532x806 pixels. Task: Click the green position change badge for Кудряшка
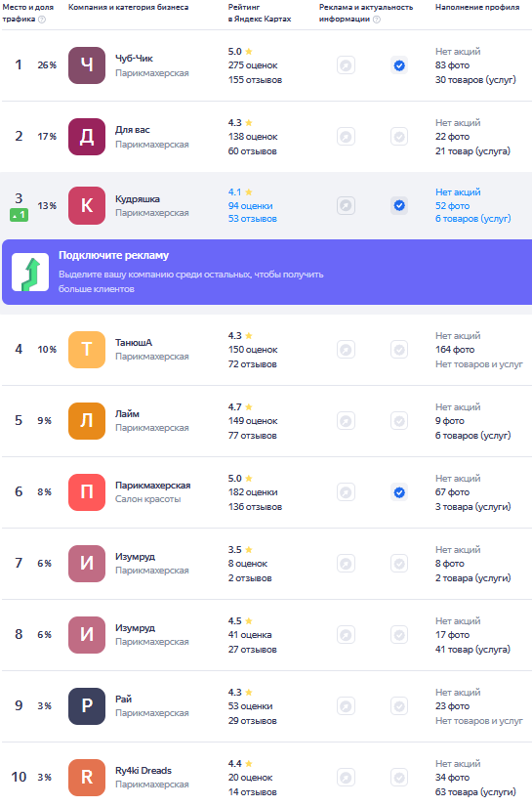tap(19, 215)
